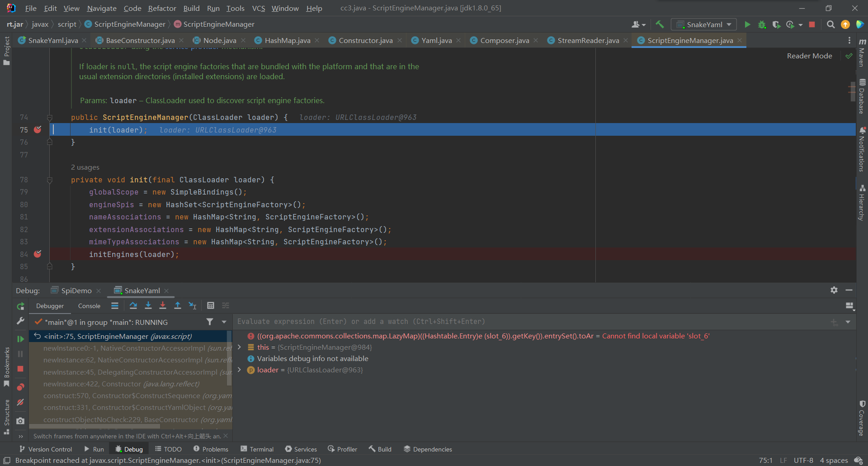Viewport: 868px width, 466px height.
Task: Expand the 'loader' variable node
Action: 239,370
